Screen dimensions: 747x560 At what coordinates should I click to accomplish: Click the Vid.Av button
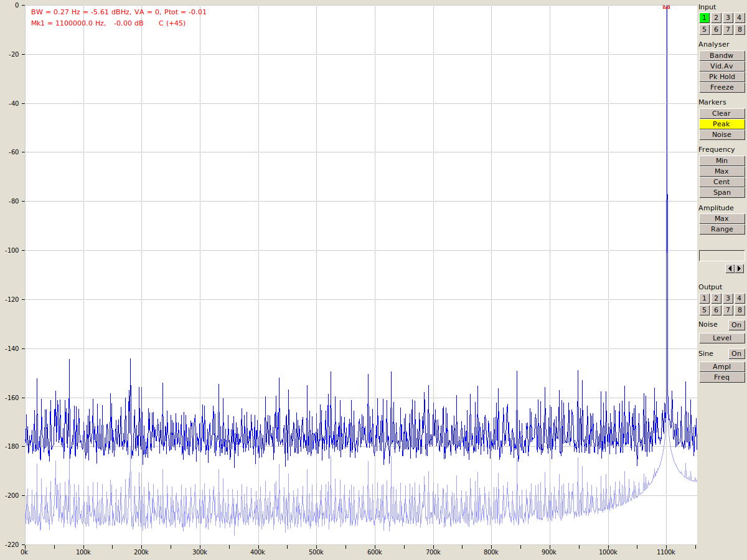pos(721,66)
